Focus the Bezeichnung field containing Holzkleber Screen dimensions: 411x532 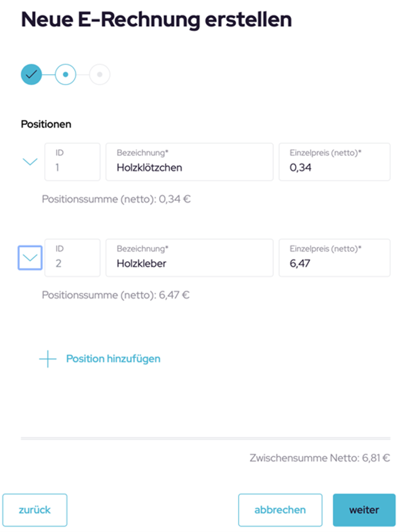click(189, 257)
